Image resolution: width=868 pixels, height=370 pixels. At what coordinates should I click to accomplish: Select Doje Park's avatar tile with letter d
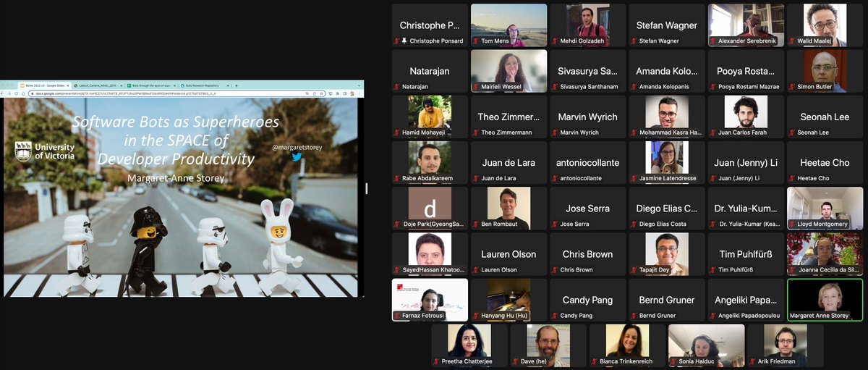point(430,209)
